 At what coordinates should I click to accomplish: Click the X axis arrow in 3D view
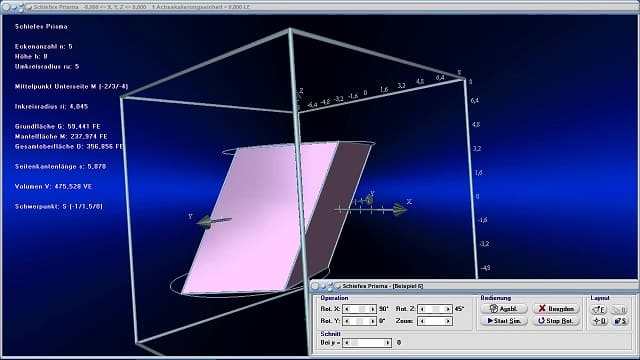tap(399, 210)
